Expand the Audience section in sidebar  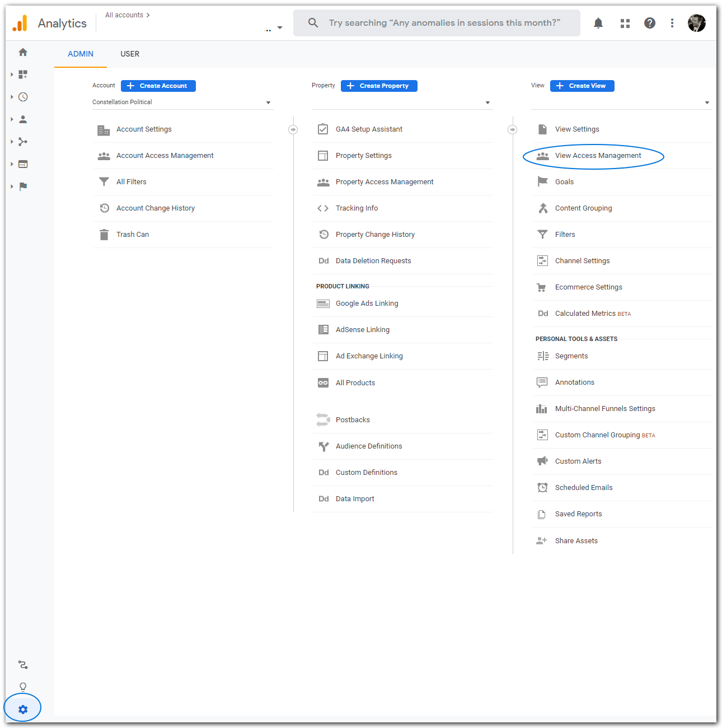12,119
